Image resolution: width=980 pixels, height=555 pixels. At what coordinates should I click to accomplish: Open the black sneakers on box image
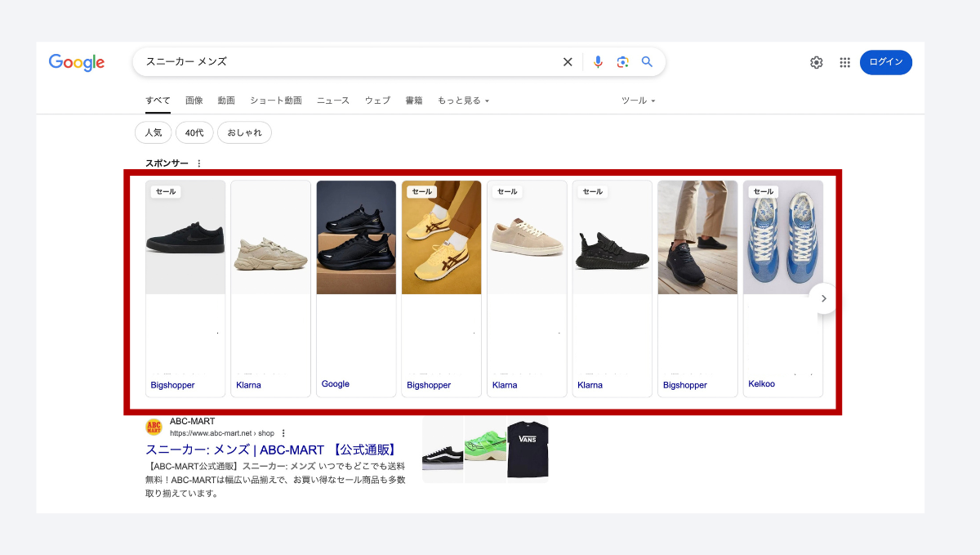click(356, 237)
